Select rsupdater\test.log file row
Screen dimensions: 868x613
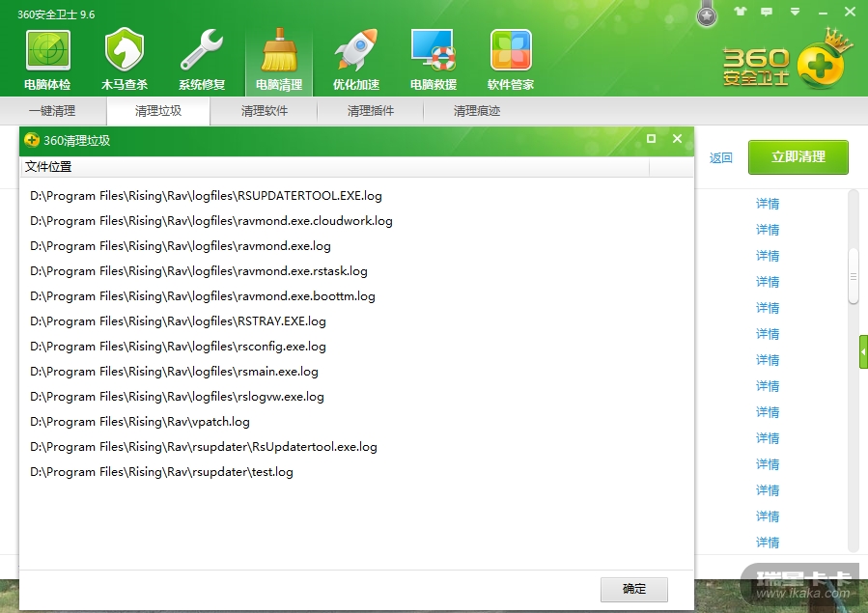coord(161,472)
